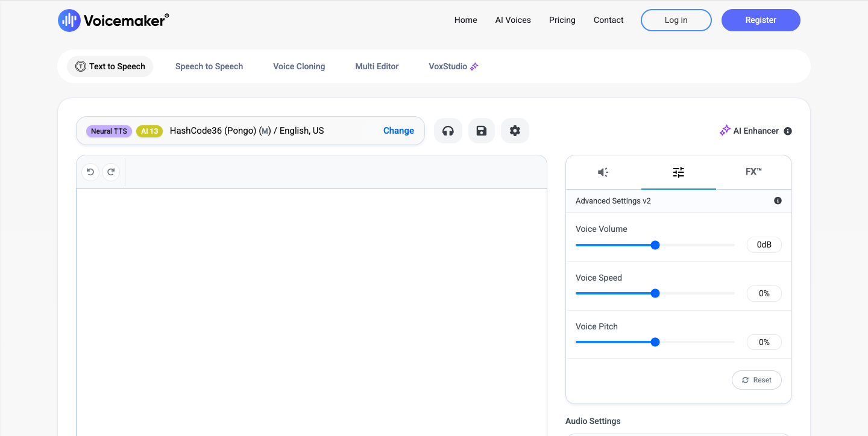Switch to Speech to Speech tab
Screen dimensions: 868x436
click(209, 66)
